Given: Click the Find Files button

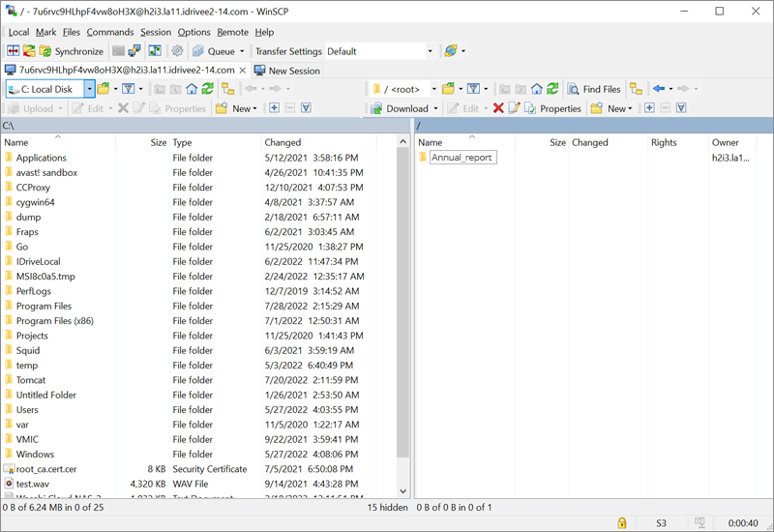Looking at the screenshot, I should point(594,89).
